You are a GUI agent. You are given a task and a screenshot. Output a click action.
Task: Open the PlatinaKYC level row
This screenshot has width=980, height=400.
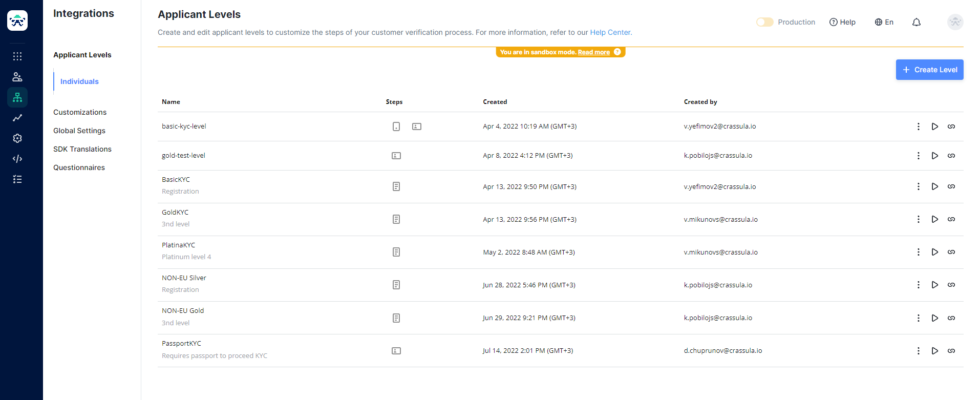[x=179, y=245]
